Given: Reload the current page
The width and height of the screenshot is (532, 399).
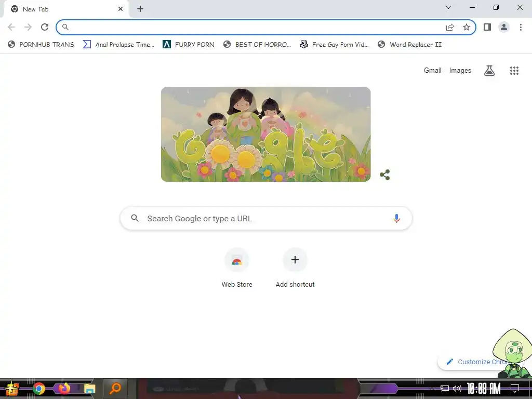Looking at the screenshot, I should (45, 27).
